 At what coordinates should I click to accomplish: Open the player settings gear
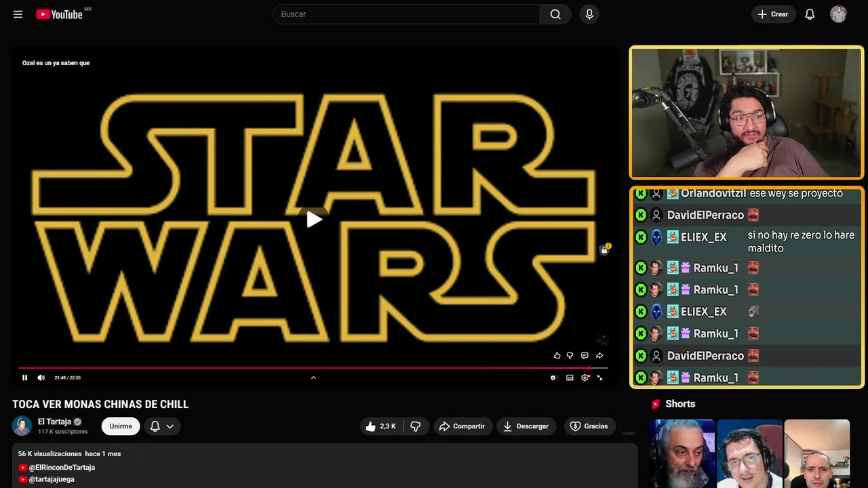point(585,378)
